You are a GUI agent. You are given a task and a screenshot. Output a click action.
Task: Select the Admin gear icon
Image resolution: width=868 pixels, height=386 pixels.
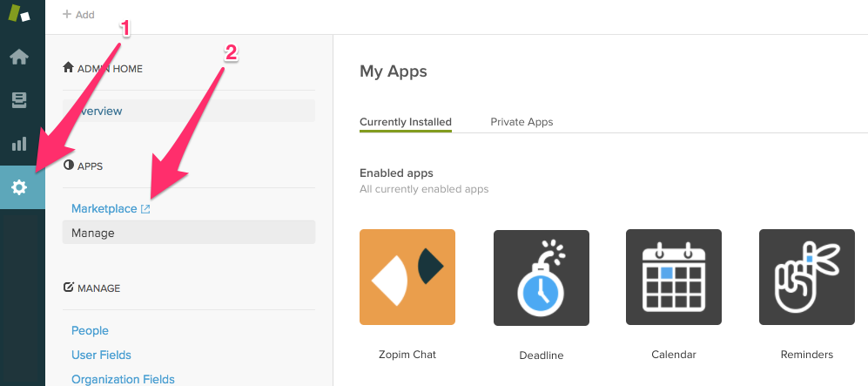[19, 187]
